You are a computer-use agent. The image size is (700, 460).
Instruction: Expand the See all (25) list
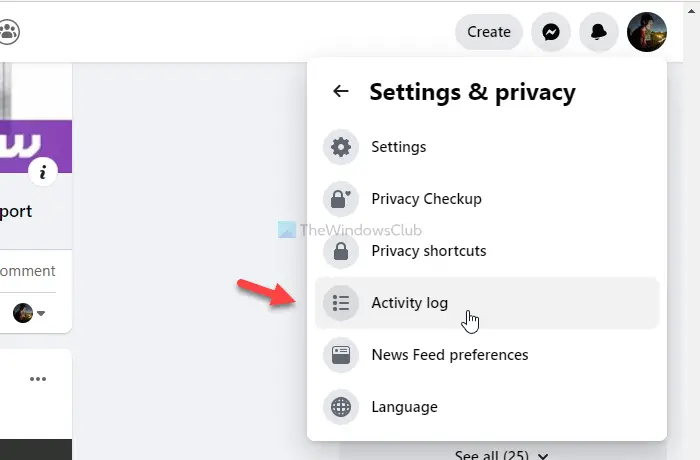click(501, 455)
